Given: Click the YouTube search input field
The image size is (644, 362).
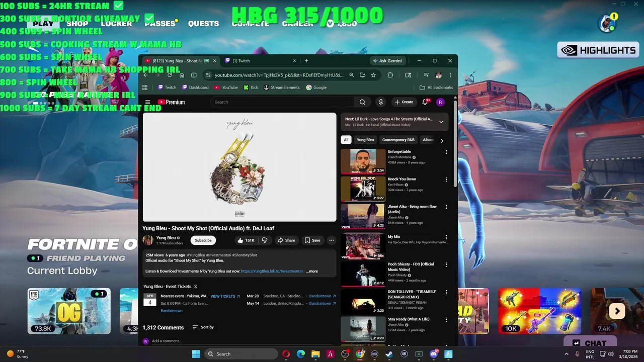Looking at the screenshot, I should coord(282,102).
